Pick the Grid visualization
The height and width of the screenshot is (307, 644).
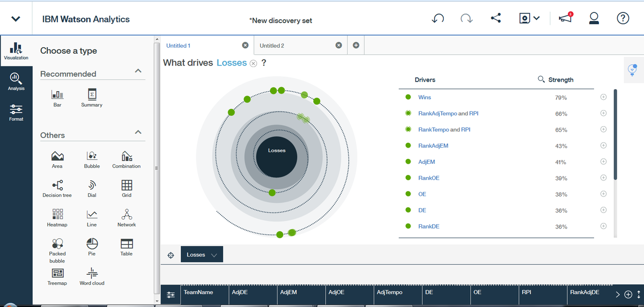(127, 188)
